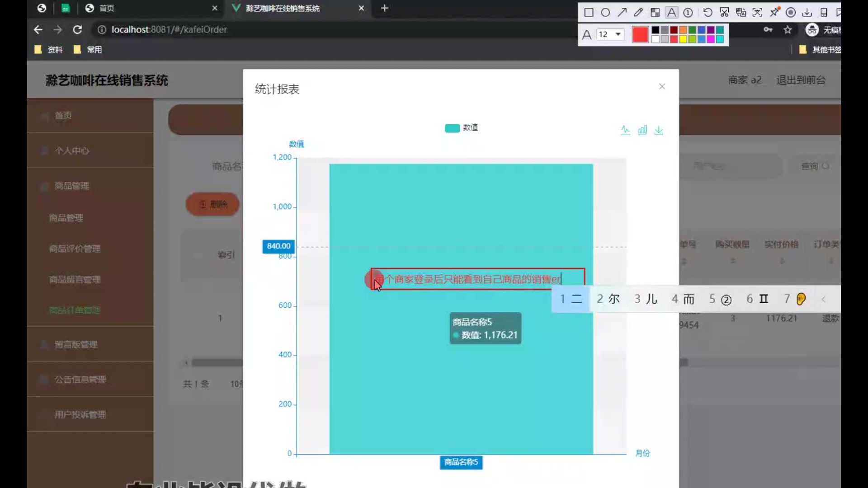This screenshot has height=488, width=868.
Task: Download the chart as image
Action: [x=659, y=130]
